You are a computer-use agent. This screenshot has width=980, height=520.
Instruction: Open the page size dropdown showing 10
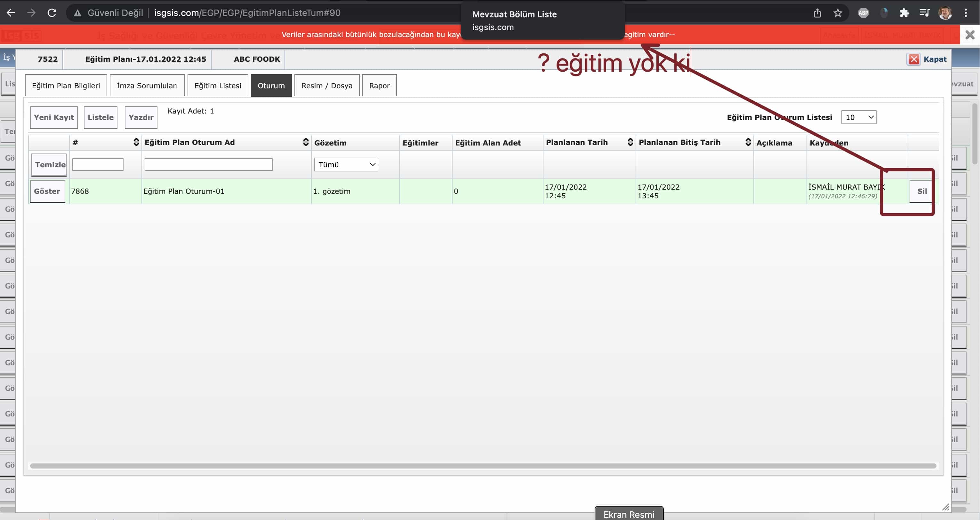click(859, 117)
